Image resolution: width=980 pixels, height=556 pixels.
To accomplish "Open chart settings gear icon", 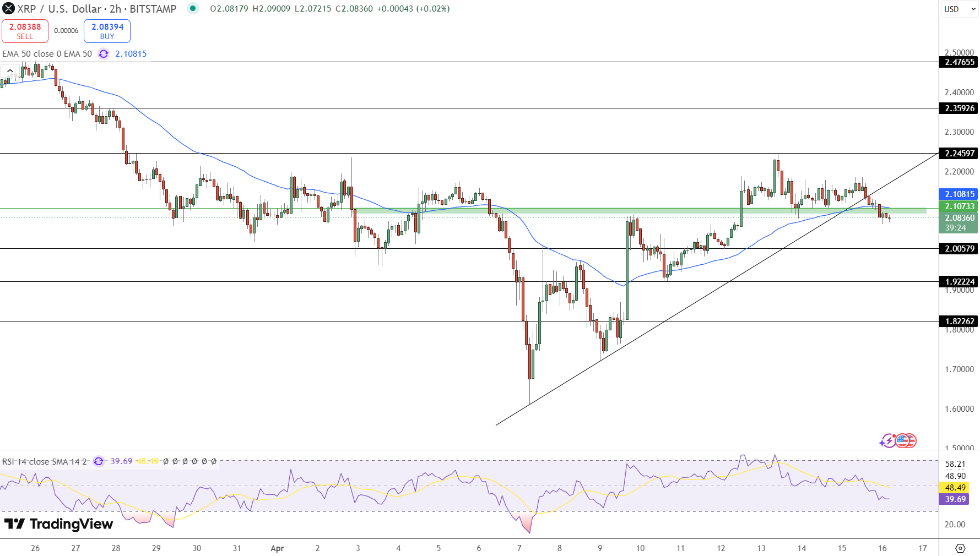I will point(960,548).
